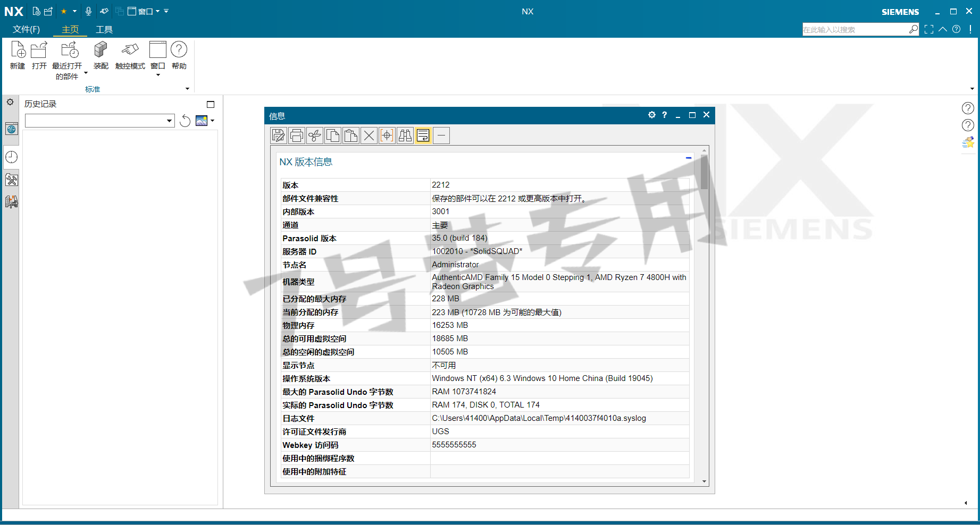Collapse the NX 版本信息 section
The width and height of the screenshot is (980, 525).
tap(689, 158)
